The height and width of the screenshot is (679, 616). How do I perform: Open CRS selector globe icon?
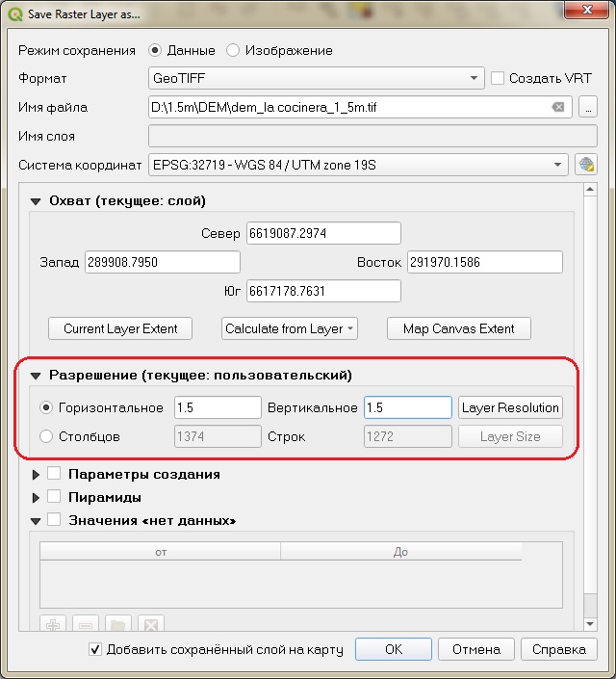pyautogui.click(x=586, y=165)
